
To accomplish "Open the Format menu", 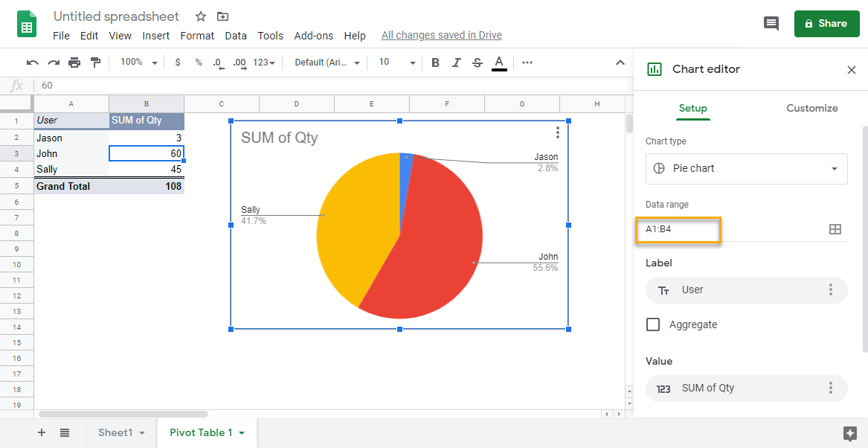I will click(x=197, y=36).
